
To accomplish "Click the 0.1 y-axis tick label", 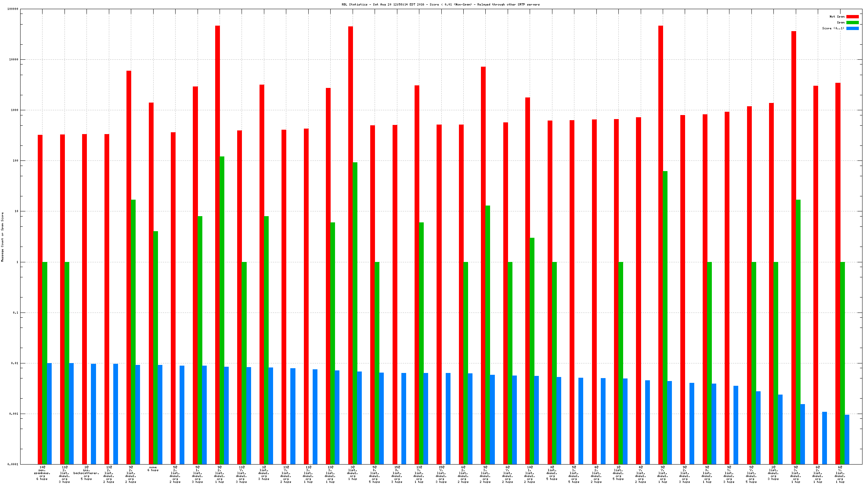I will 15,313.
